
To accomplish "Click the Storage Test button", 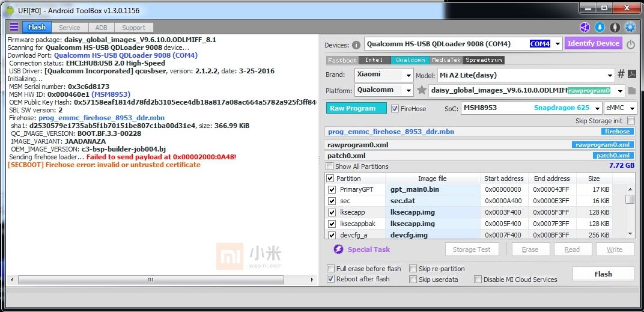I will pyautogui.click(x=472, y=249).
